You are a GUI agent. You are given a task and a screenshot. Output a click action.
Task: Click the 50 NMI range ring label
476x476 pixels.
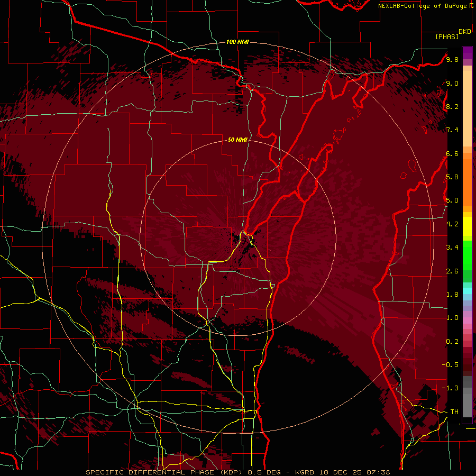tap(237, 140)
